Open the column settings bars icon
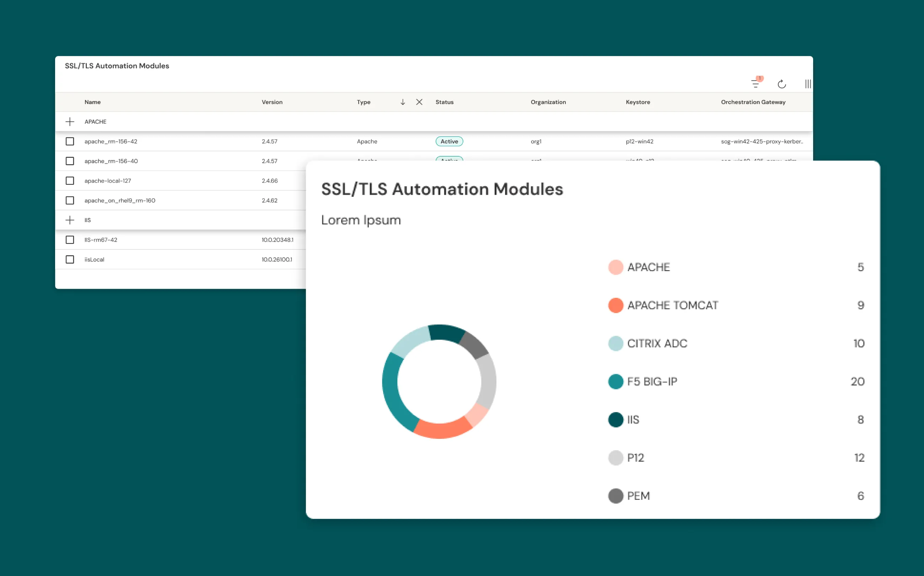The height and width of the screenshot is (576, 924). click(807, 84)
